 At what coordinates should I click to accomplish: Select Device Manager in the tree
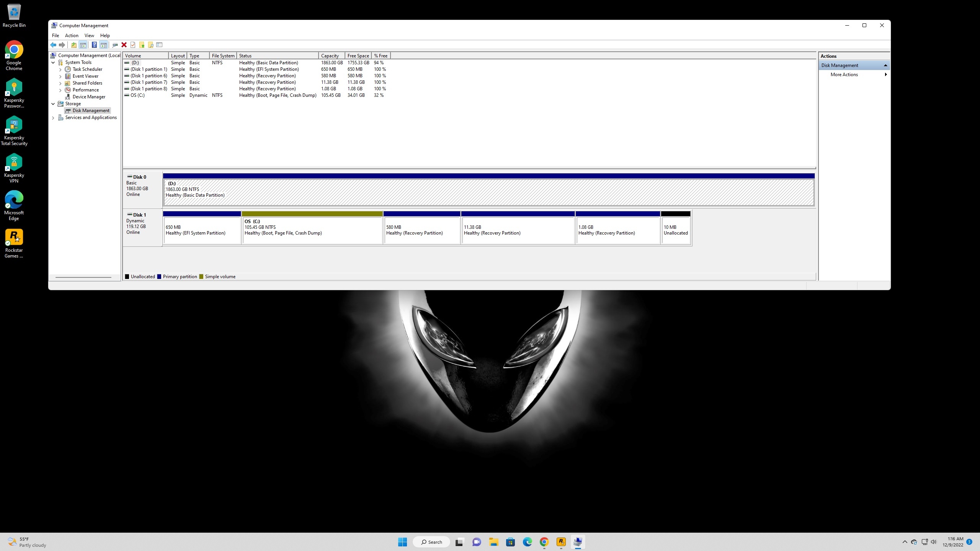[89, 97]
